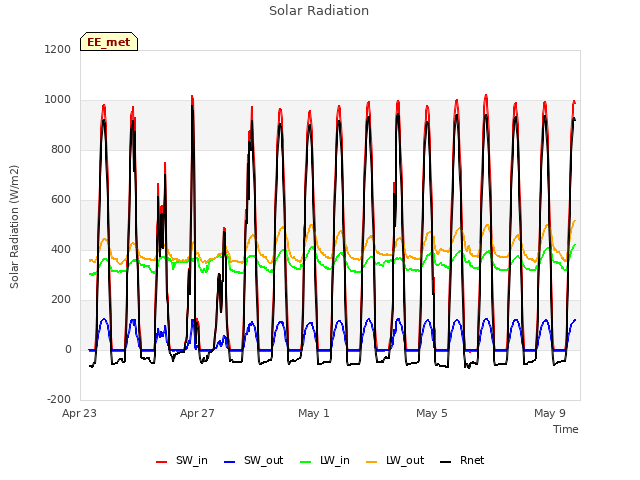This screenshot has width=640, height=480.
Task: Toggle the SW_out legend entry
Action: 253,461
